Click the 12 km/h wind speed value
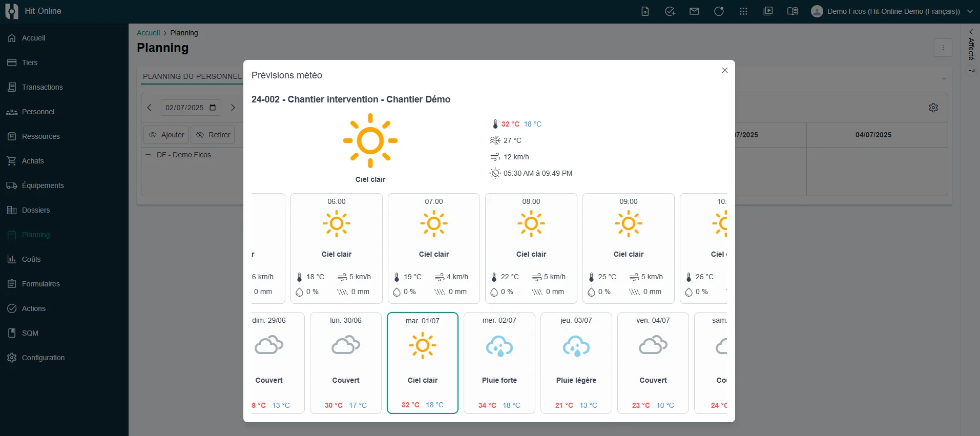The height and width of the screenshot is (436, 980). pyautogui.click(x=516, y=157)
